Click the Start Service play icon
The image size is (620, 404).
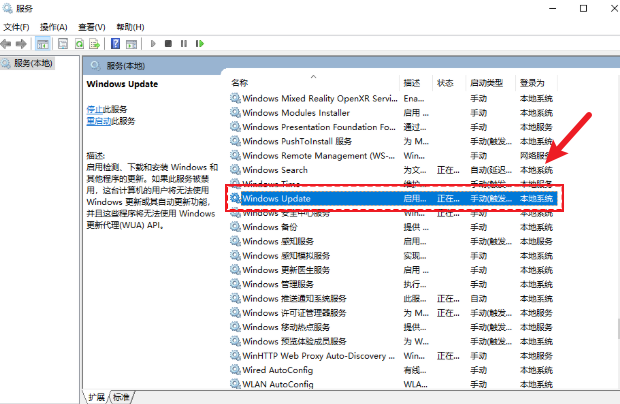click(x=153, y=44)
